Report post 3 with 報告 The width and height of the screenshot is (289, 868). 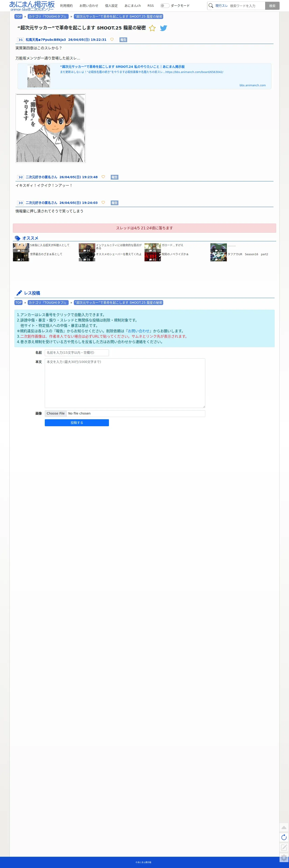tap(115, 203)
